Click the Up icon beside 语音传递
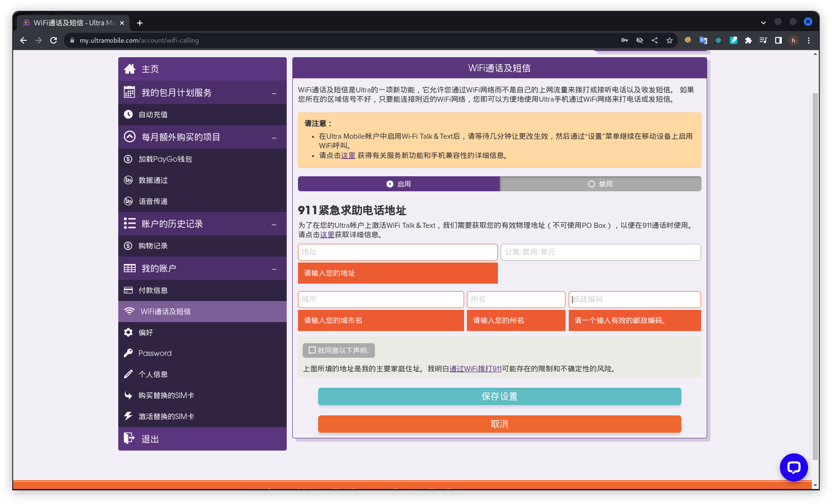Screen dimensions: 832x504 point(128,201)
